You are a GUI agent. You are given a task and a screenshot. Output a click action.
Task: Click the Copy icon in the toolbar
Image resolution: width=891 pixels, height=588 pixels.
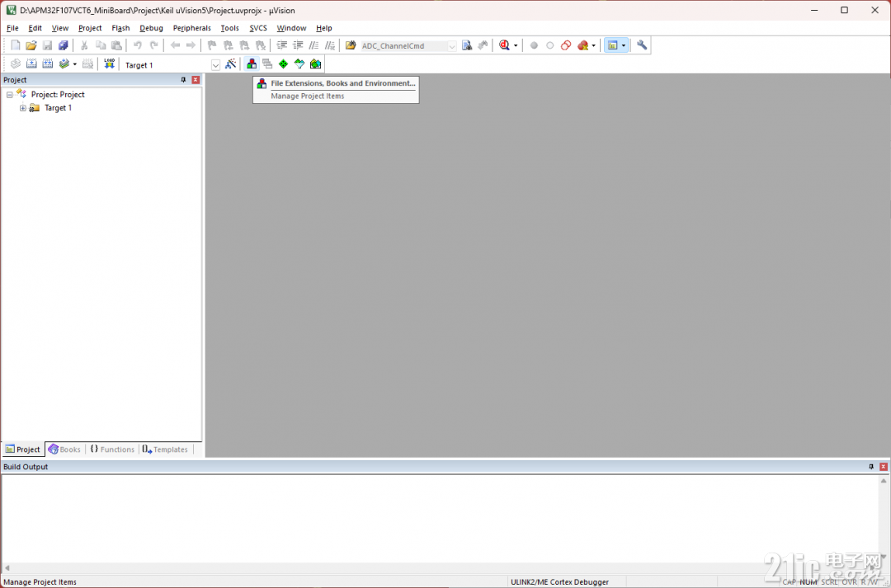101,45
